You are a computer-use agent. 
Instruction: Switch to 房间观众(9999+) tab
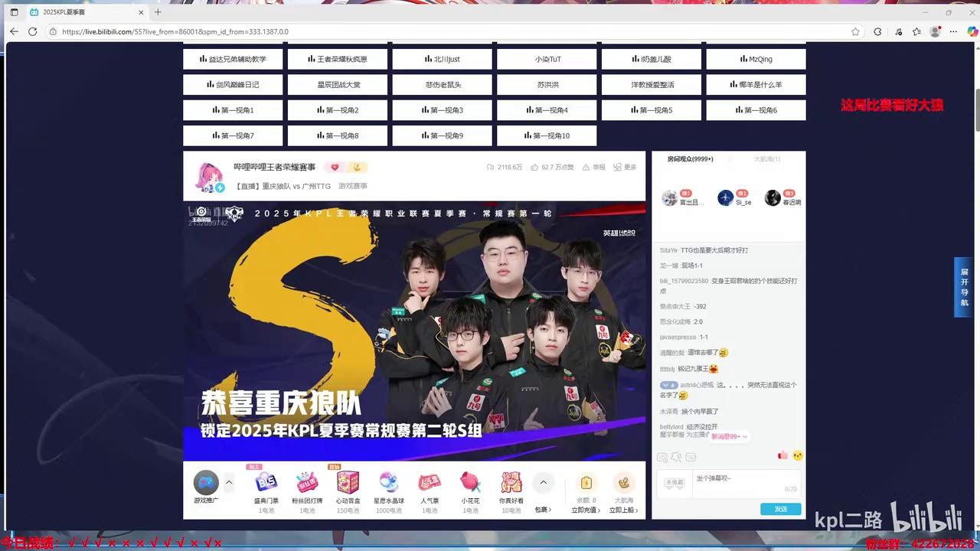[690, 159]
